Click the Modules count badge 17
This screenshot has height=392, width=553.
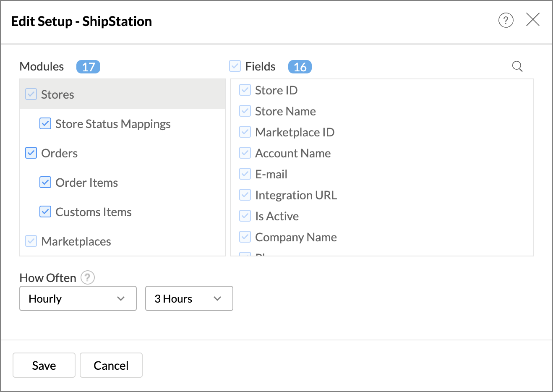(88, 67)
